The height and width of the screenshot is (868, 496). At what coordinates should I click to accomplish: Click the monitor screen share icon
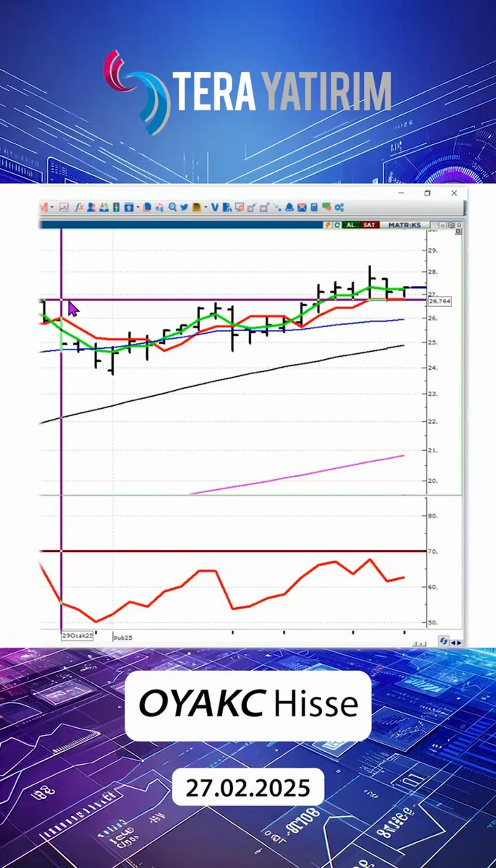[239, 208]
